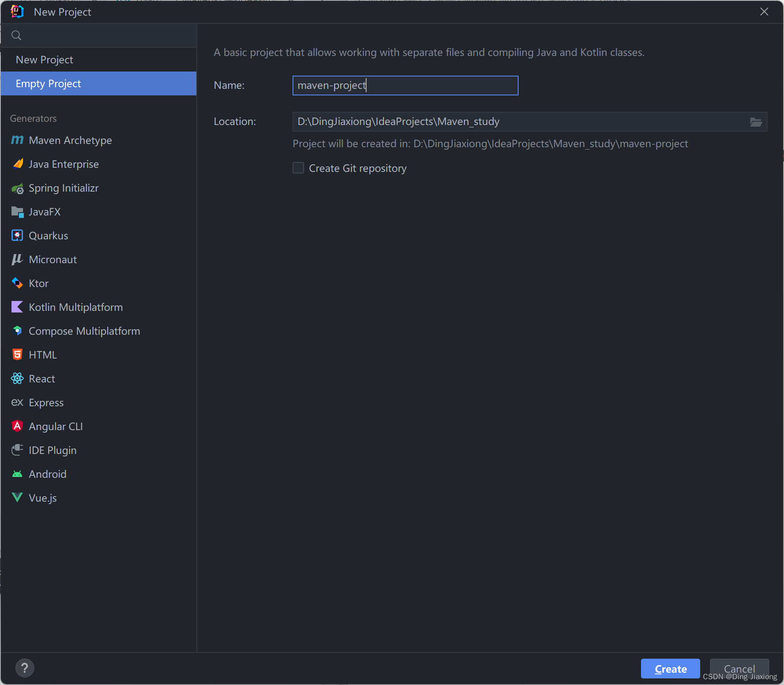Open help with the question mark button

coord(25,668)
